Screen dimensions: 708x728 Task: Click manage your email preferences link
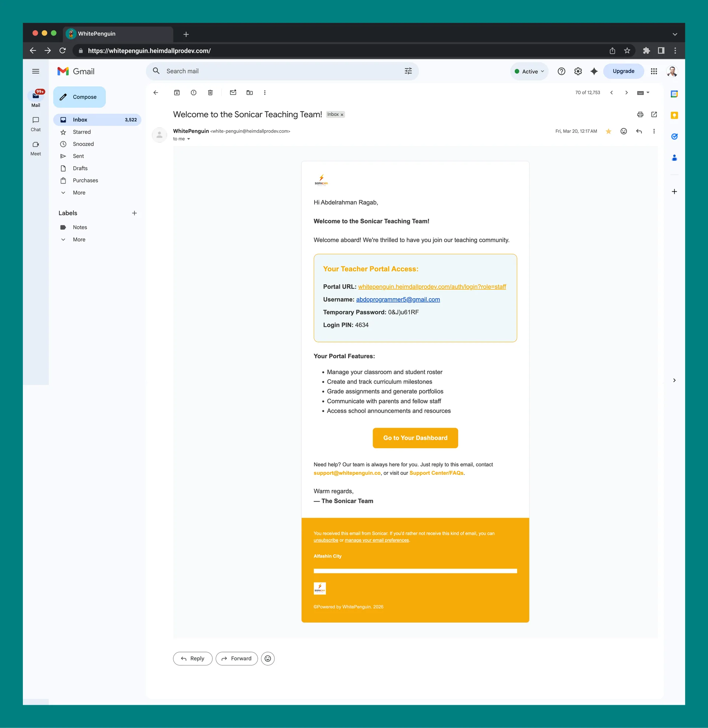click(x=377, y=540)
